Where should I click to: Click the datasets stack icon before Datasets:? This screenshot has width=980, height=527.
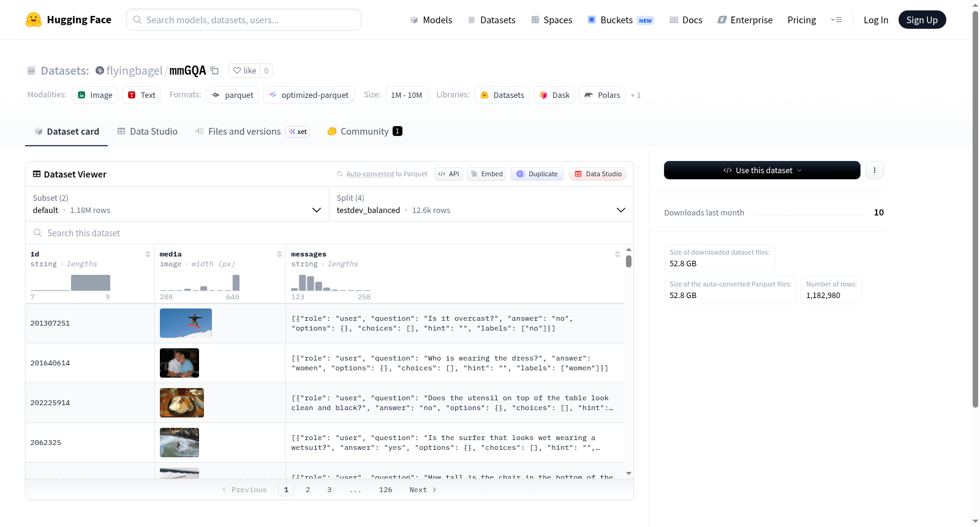31,71
